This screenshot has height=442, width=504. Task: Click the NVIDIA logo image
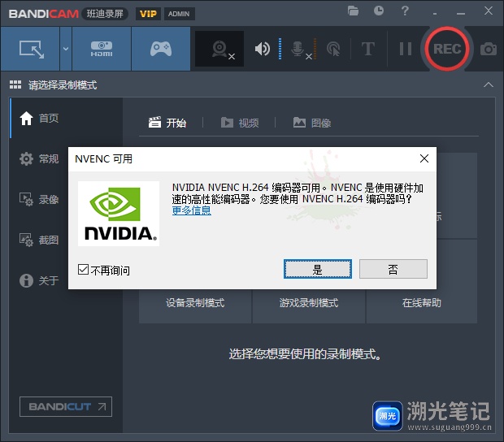[x=119, y=214]
